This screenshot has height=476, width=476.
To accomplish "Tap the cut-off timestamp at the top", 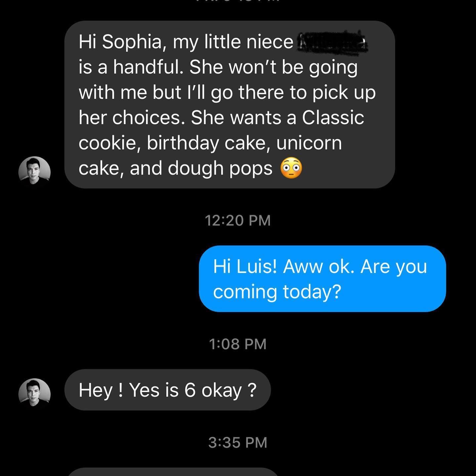I will click(238, 1).
